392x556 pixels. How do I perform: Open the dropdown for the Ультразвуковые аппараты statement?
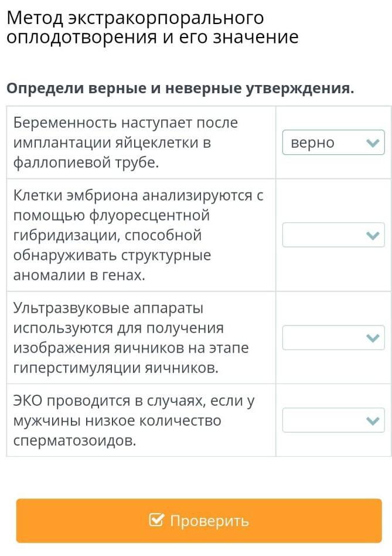[x=332, y=338]
